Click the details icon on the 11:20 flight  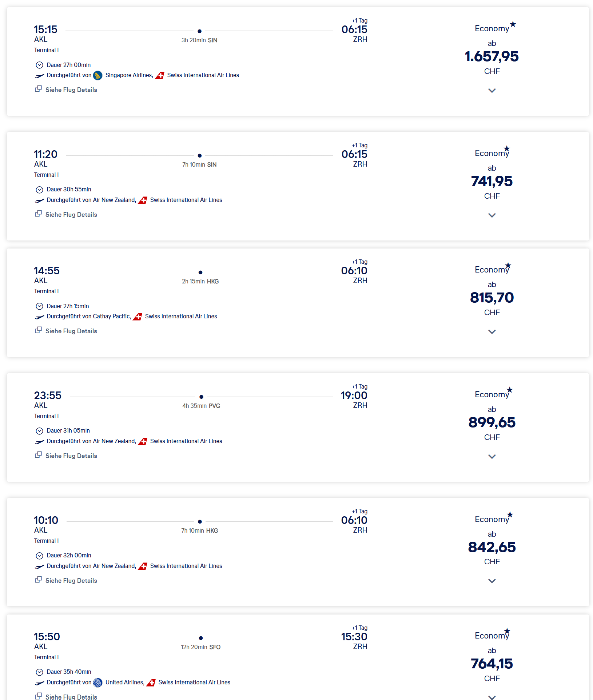(x=38, y=214)
